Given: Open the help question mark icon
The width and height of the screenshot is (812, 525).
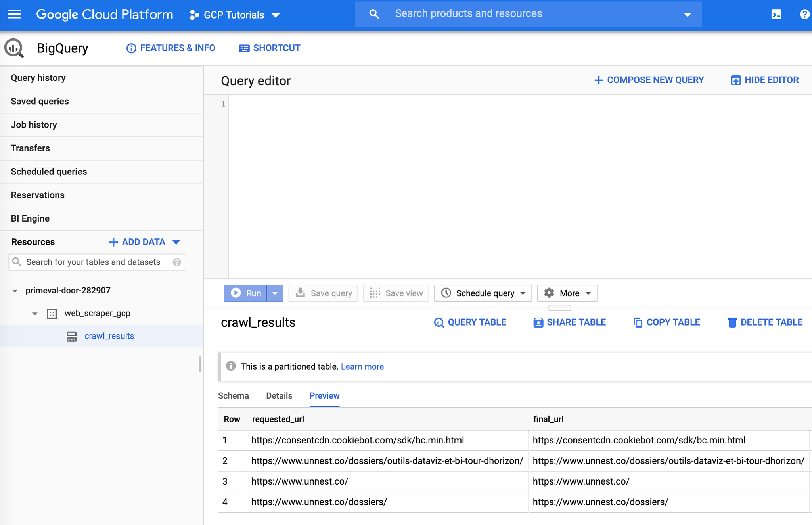Looking at the screenshot, I should [x=804, y=15].
